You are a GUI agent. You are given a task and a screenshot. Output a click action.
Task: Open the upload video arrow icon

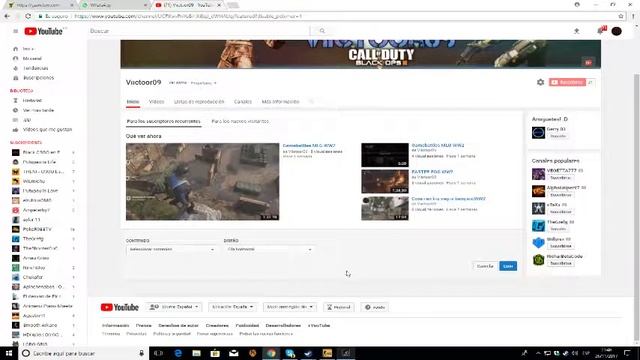[576, 31]
